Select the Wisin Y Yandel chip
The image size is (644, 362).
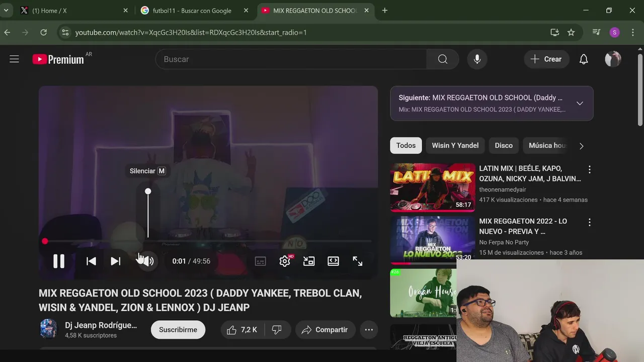pos(455,145)
